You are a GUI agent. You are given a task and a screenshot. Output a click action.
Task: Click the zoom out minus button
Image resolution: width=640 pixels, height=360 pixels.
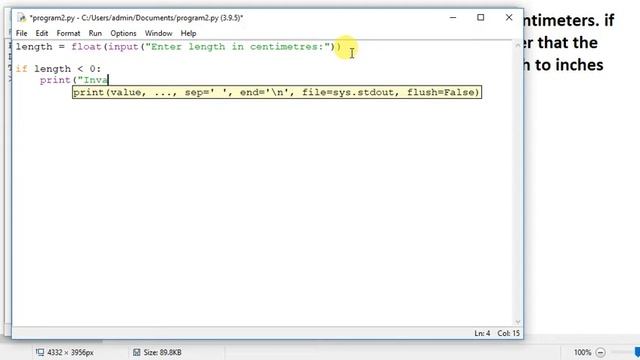600,352
